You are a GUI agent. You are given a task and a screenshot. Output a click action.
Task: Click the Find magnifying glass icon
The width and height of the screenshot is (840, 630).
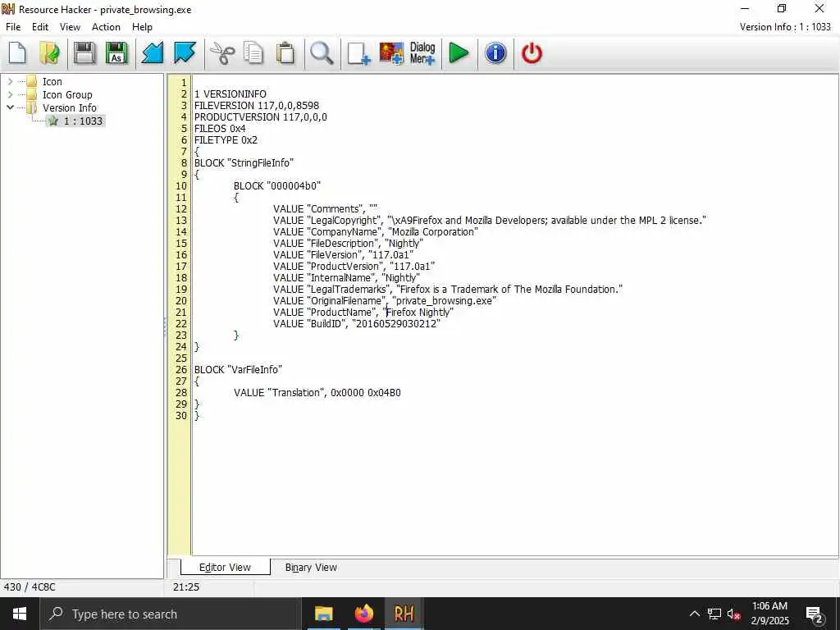[x=322, y=53]
